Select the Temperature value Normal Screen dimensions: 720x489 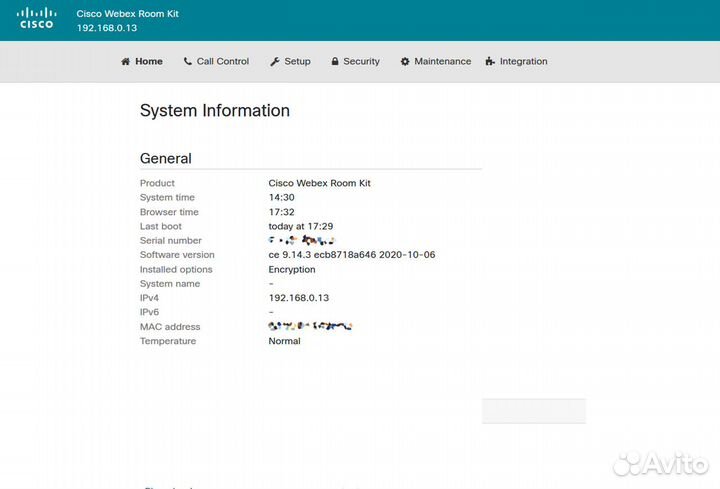284,341
